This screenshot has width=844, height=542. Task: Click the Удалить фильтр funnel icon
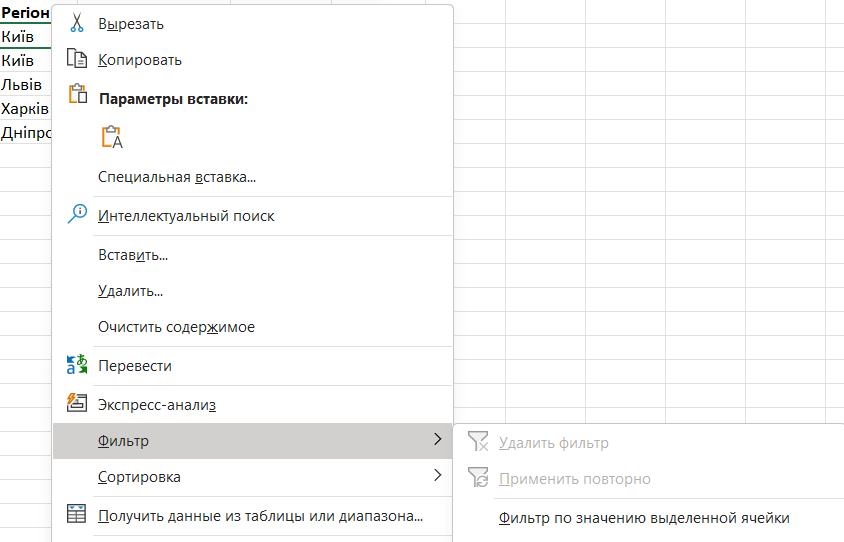click(478, 441)
